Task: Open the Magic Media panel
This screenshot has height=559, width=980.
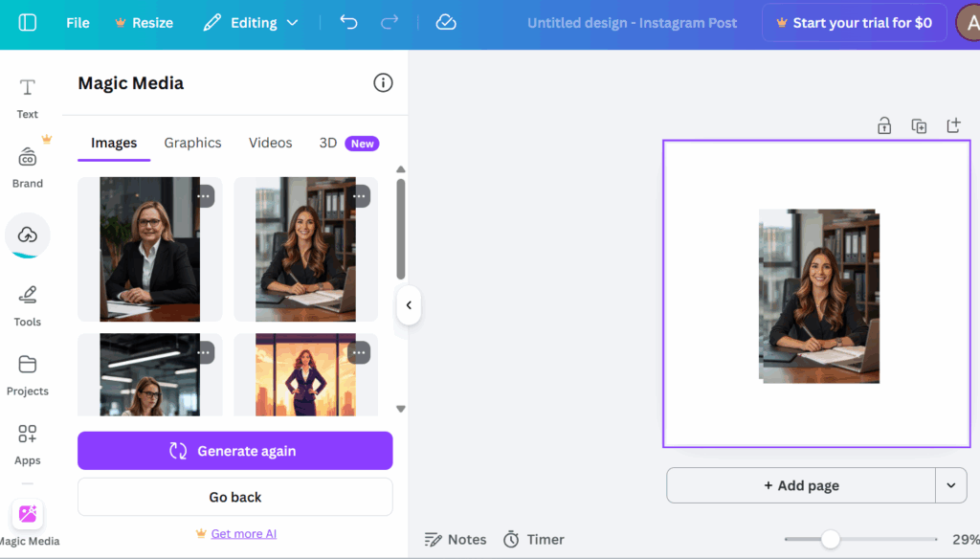Action: point(27,515)
